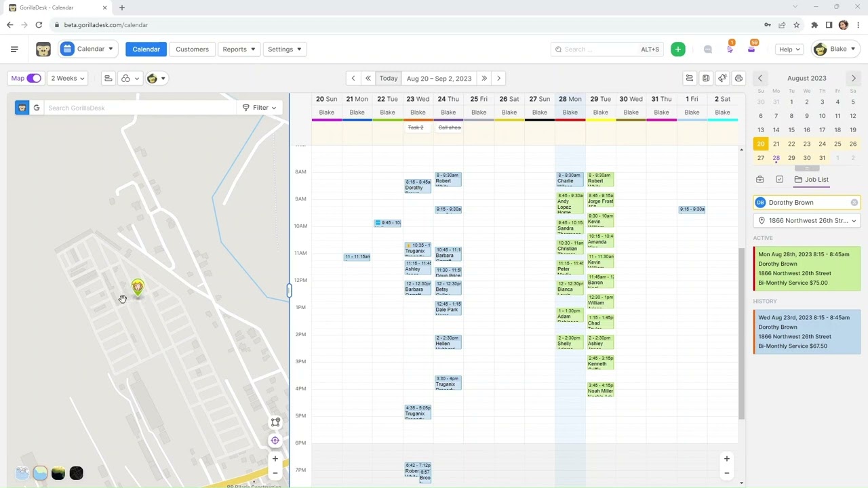868x488 pixels.
Task: Select August 28 in the mini calendar
Action: 776,157
